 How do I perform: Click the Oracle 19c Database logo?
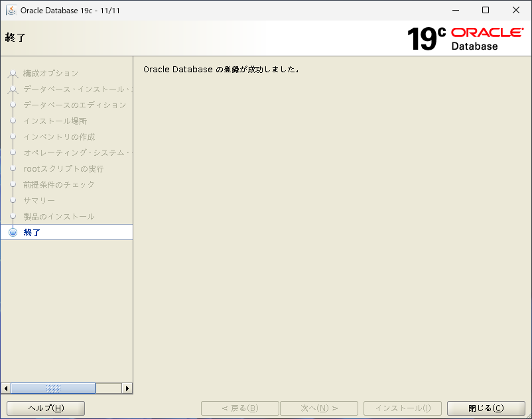click(465, 38)
